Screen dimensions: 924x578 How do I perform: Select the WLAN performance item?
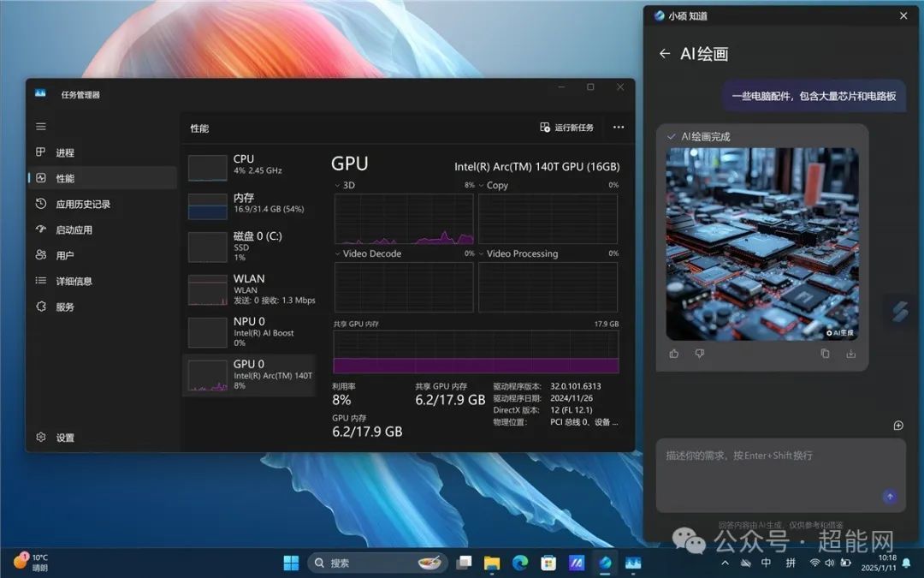point(249,289)
